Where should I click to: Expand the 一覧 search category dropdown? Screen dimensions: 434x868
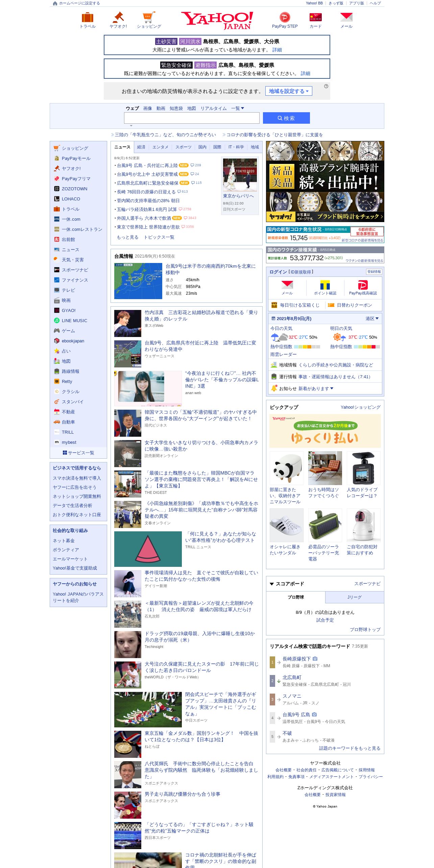point(238,108)
